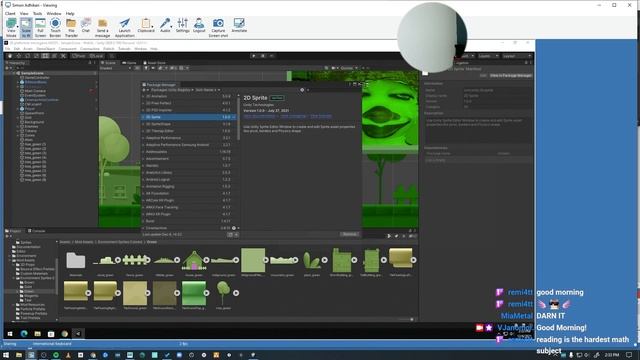Open Shaded draw mode dropdown
The height and width of the screenshot is (360, 640).
pos(116,68)
